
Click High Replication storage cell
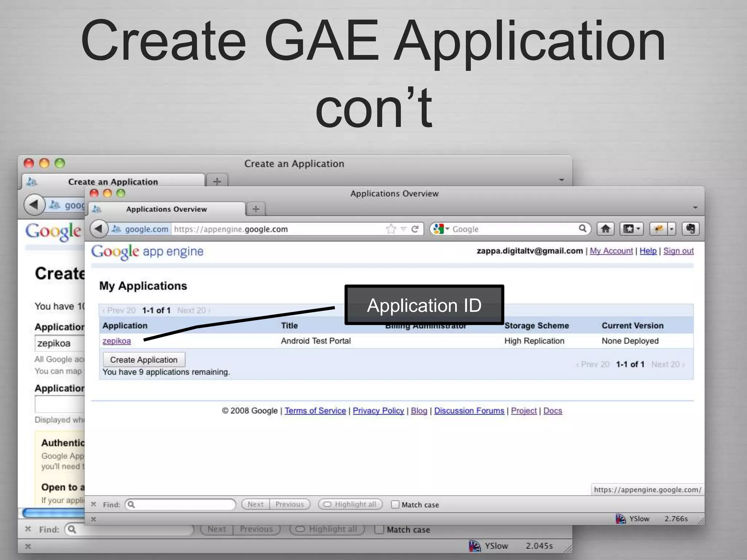point(534,341)
